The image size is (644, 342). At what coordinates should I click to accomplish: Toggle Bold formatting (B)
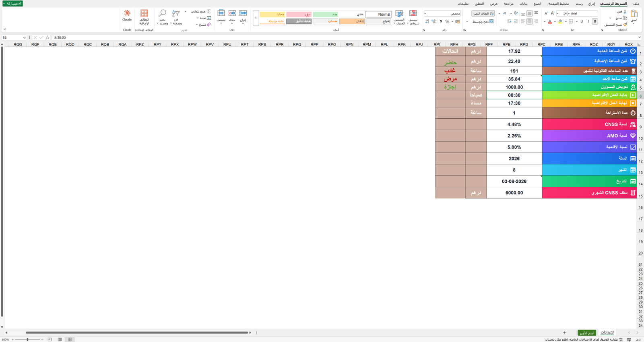(595, 21)
